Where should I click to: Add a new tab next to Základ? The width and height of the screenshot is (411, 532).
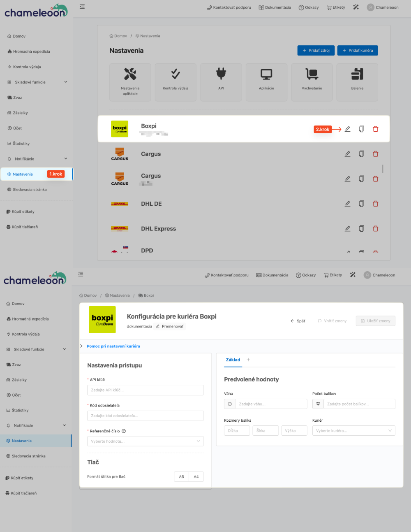click(x=248, y=360)
